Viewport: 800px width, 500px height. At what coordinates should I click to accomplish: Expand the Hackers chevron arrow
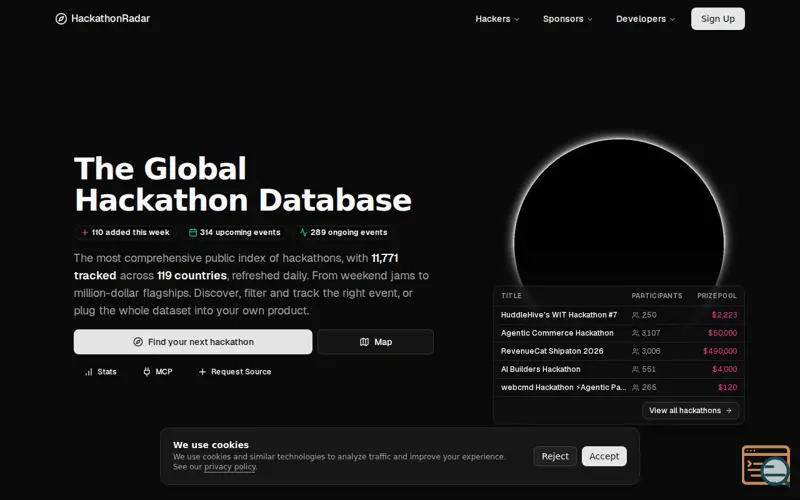click(516, 19)
